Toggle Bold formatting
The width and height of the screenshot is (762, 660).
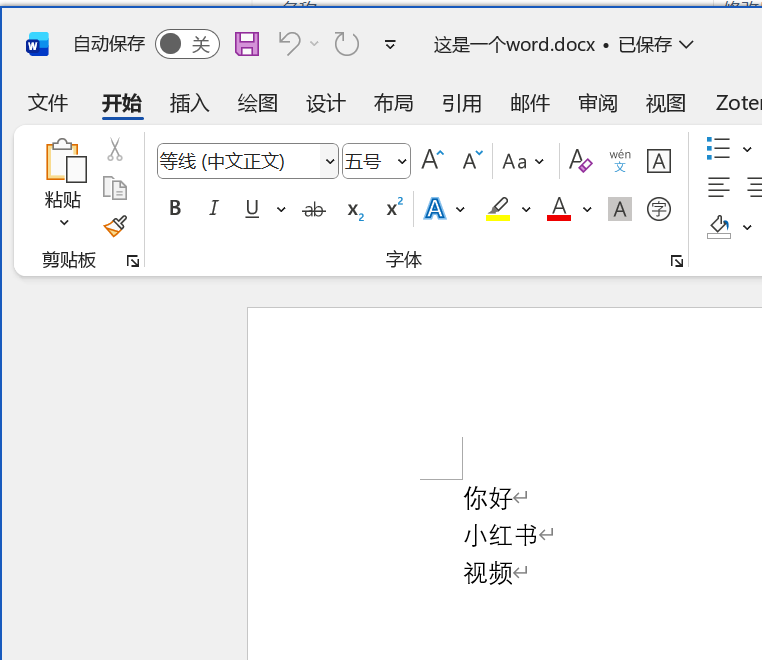[175, 209]
